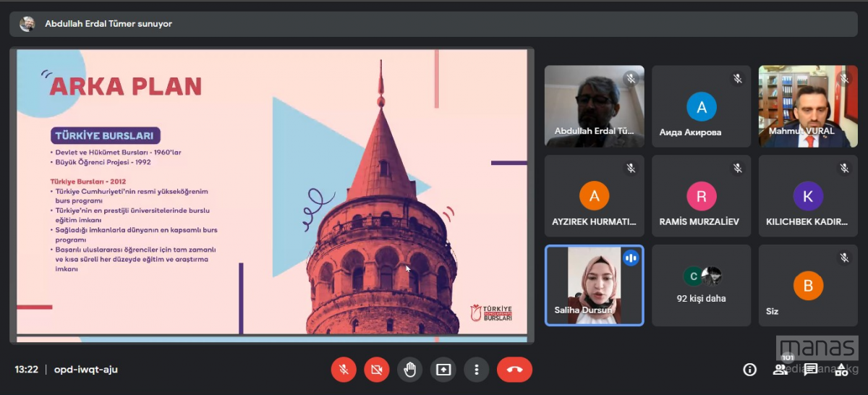The image size is (868, 395).
Task: Click the TÜRKİYE BURSLARI heading in slide
Action: [106, 135]
